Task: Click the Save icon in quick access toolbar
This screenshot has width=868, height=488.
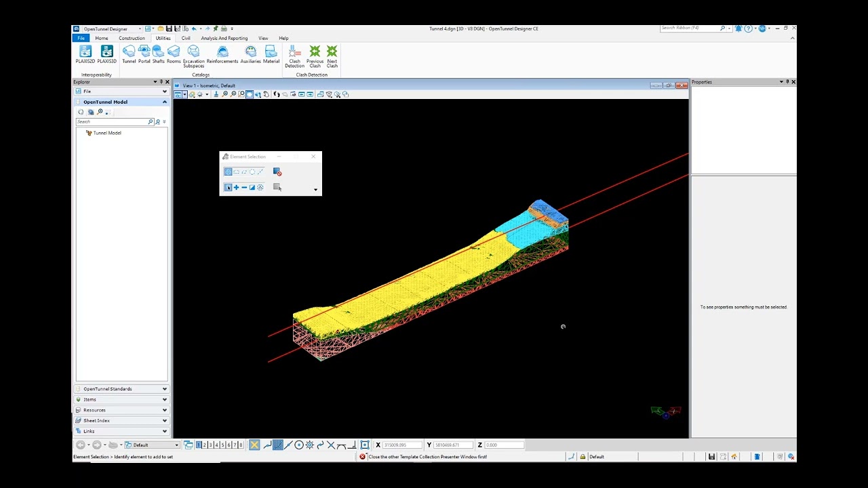Action: click(169, 28)
